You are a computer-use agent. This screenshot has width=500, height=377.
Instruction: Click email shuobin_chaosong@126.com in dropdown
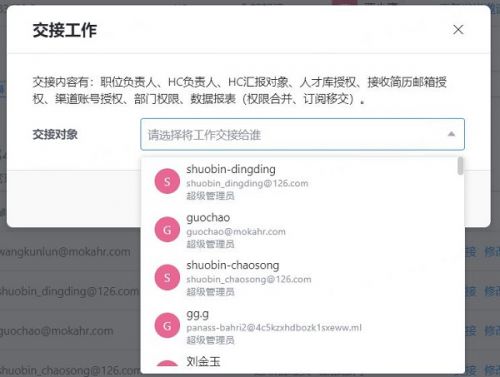pyautogui.click(x=249, y=279)
